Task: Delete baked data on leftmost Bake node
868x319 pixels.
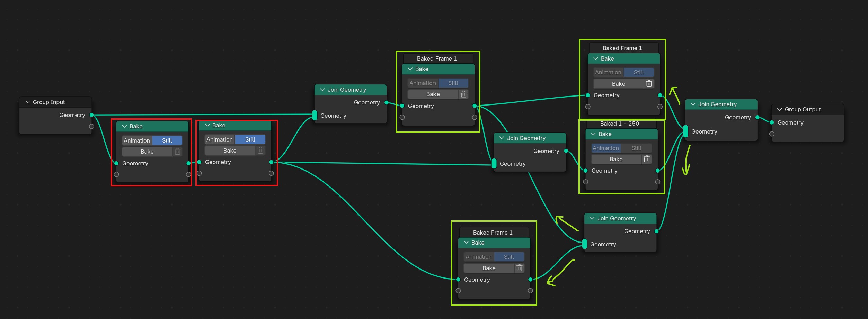Action: point(178,152)
